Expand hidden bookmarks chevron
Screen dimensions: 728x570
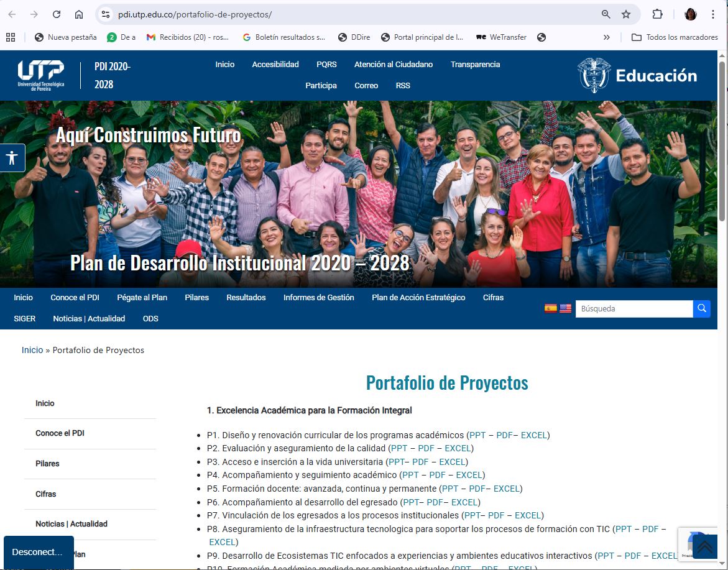click(607, 37)
